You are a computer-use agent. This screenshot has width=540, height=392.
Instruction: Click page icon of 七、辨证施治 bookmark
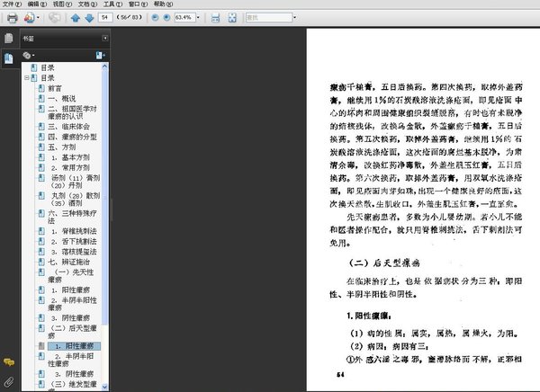click(x=41, y=262)
